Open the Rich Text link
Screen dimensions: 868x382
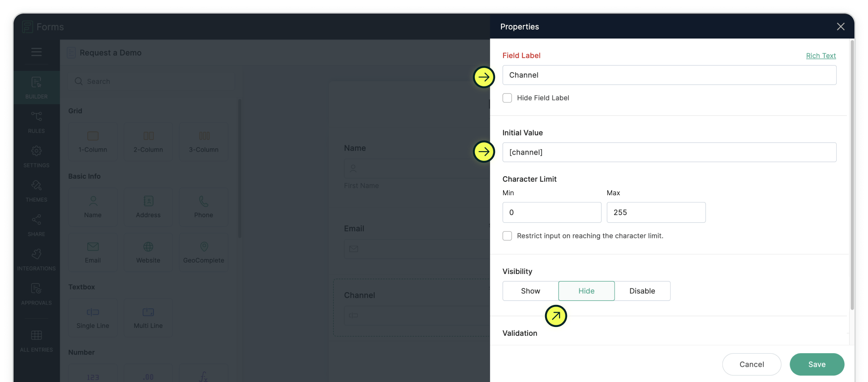click(821, 55)
